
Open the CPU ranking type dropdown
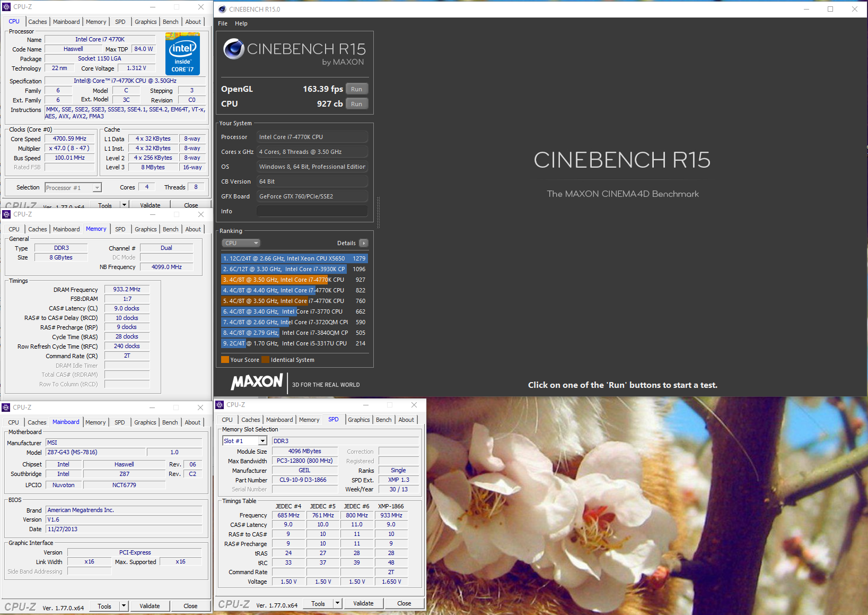point(241,243)
